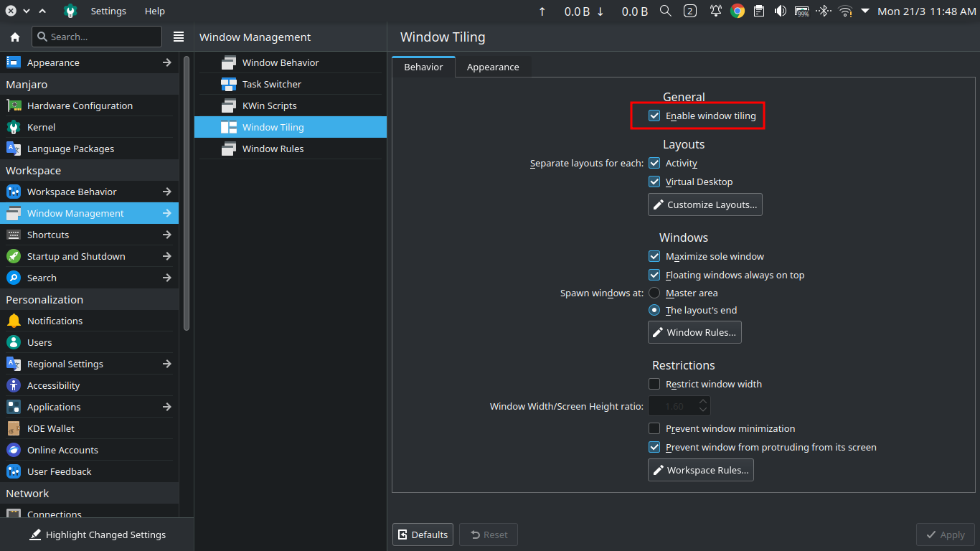This screenshot has width=980, height=551.
Task: Select the Behavior tab
Action: coord(423,67)
